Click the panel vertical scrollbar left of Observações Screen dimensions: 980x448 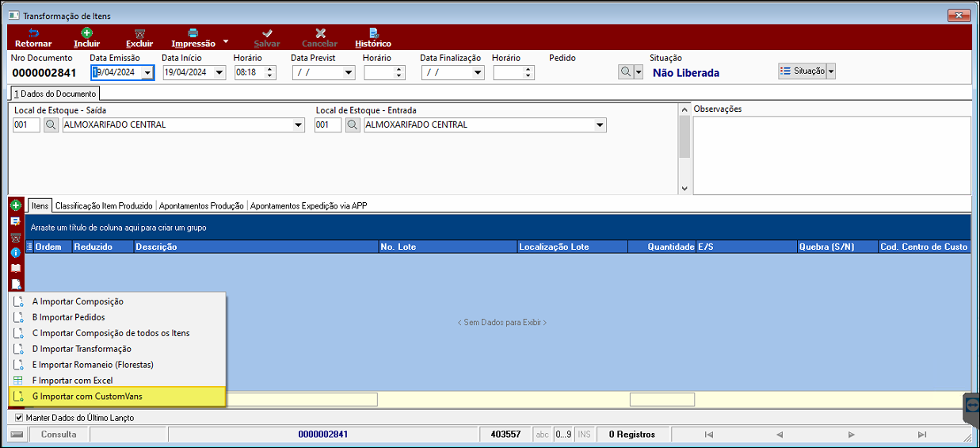(x=684, y=148)
